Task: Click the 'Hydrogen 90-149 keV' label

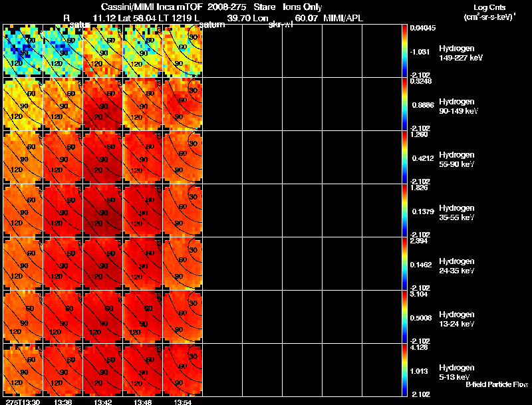Action: 459,106
